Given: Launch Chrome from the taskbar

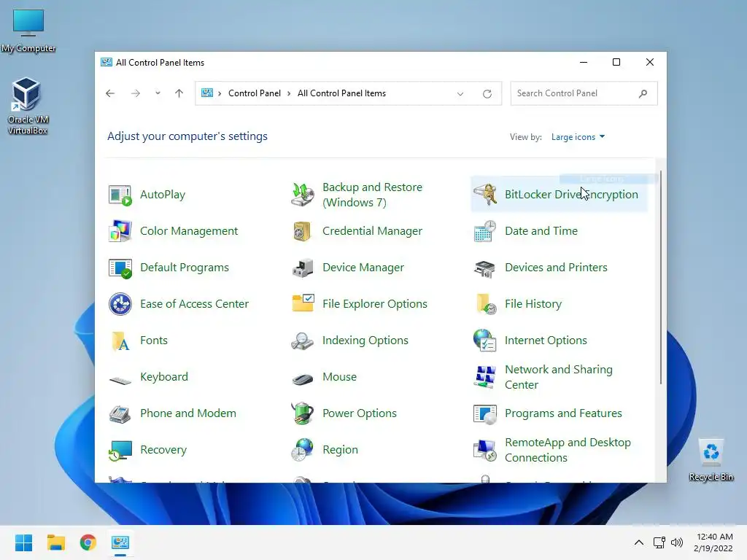Looking at the screenshot, I should point(88,542).
